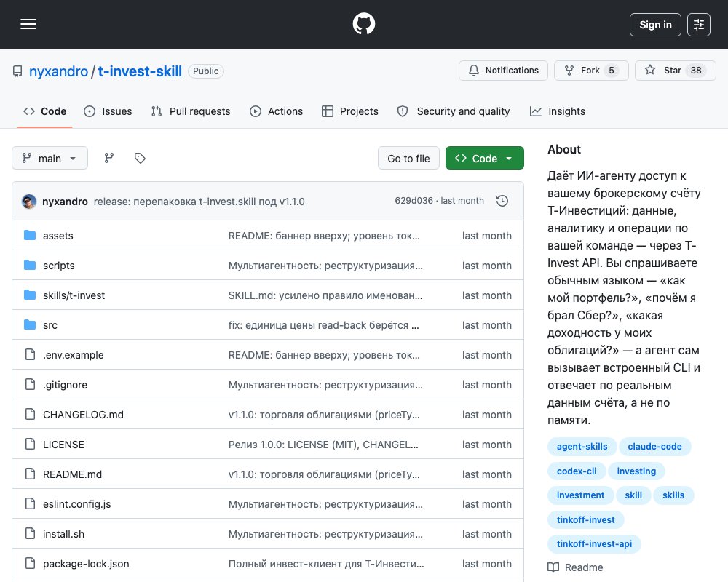View branches via the branch icon
728x582 pixels.
(109, 159)
